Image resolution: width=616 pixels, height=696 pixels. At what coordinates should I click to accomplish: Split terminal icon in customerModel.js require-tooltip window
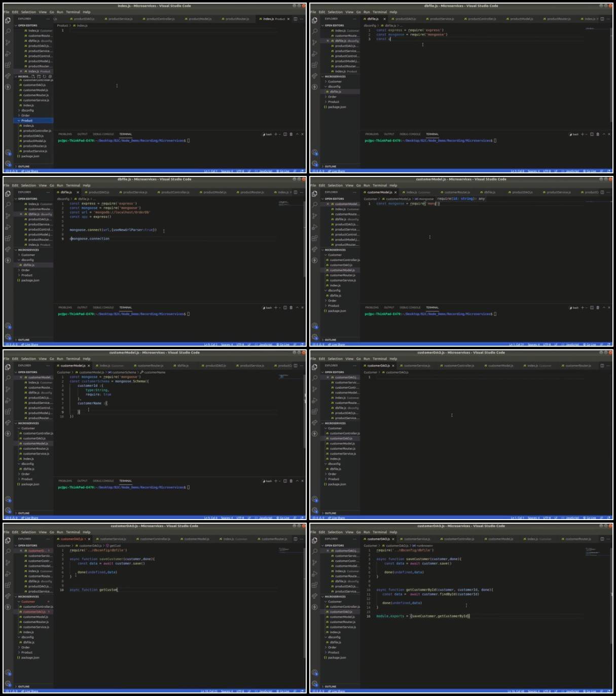(592, 308)
